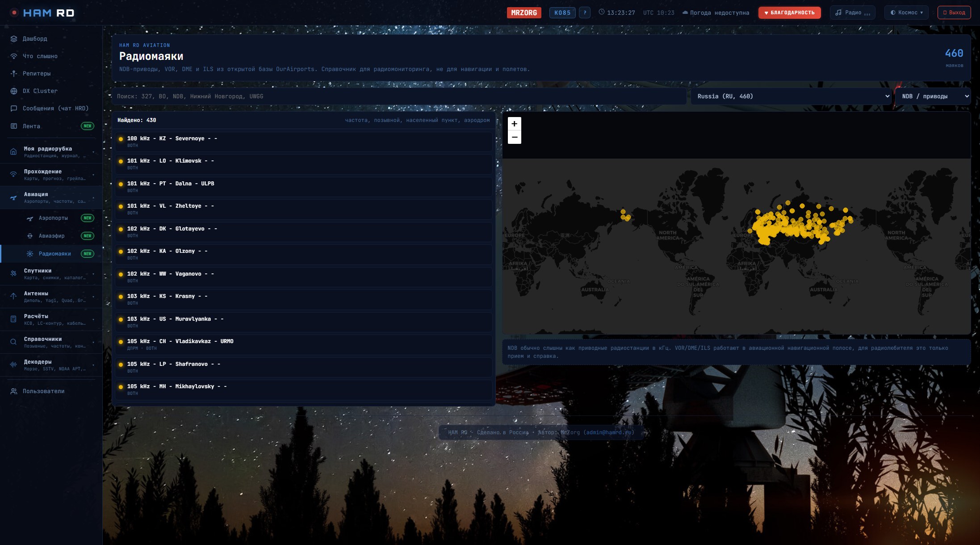Viewport: 980px width, 545px height.
Task: Select Радиомаяки submenu item
Action: pos(51,254)
